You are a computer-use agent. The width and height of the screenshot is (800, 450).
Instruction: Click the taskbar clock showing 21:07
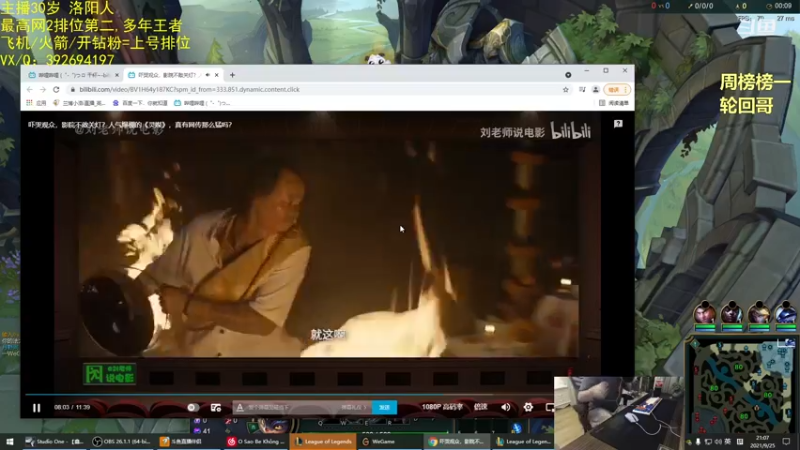tap(762, 441)
